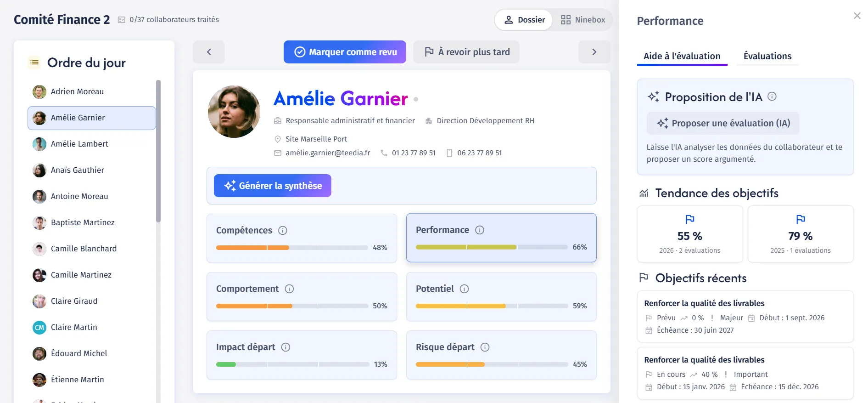Viewport: 868px width, 403px height.
Task: Select Antoine Moreau in the agenda list
Action: [92, 197]
